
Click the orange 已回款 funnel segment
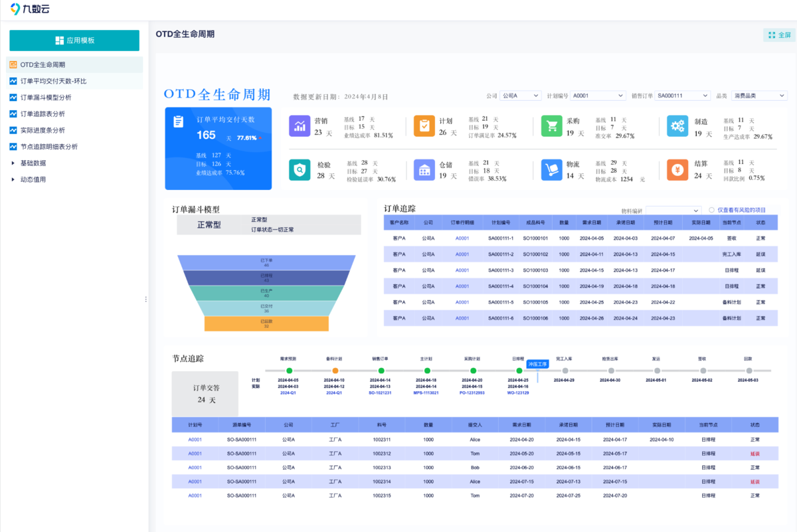[266, 323]
